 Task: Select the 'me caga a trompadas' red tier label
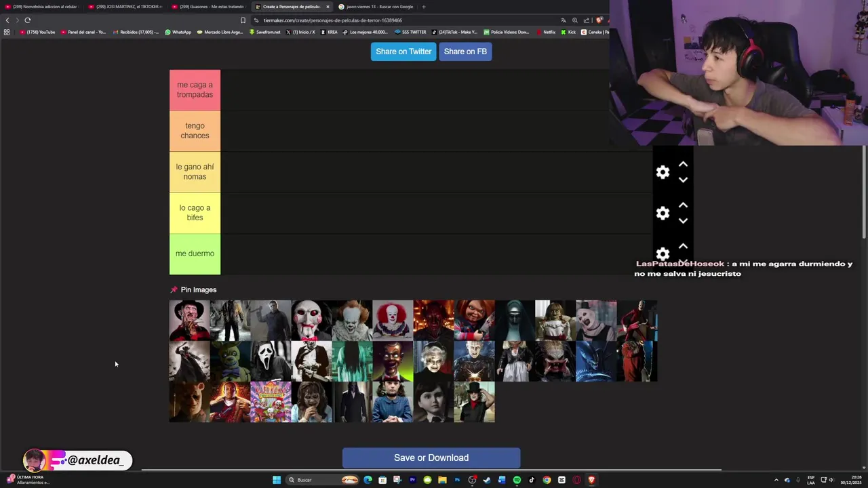195,89
